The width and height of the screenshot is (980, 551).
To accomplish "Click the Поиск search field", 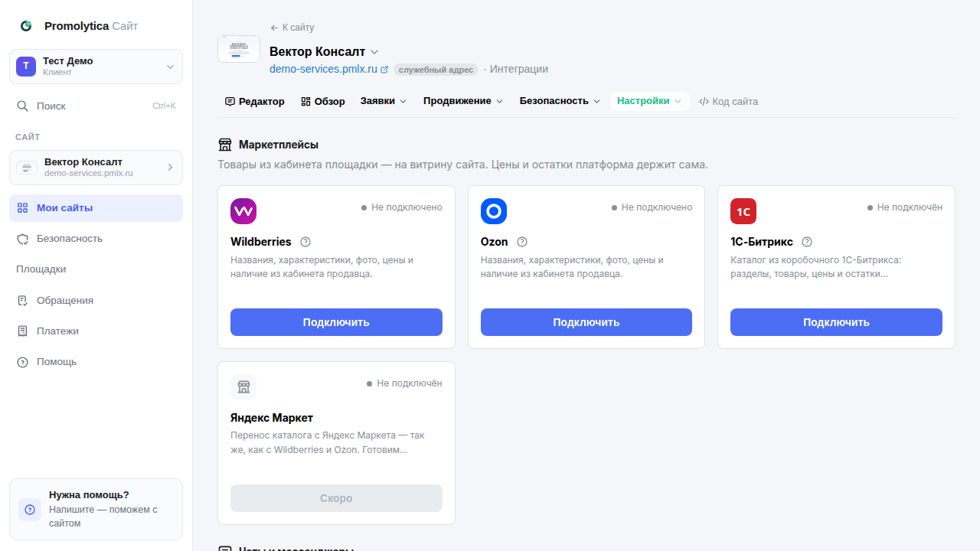I will tap(96, 106).
